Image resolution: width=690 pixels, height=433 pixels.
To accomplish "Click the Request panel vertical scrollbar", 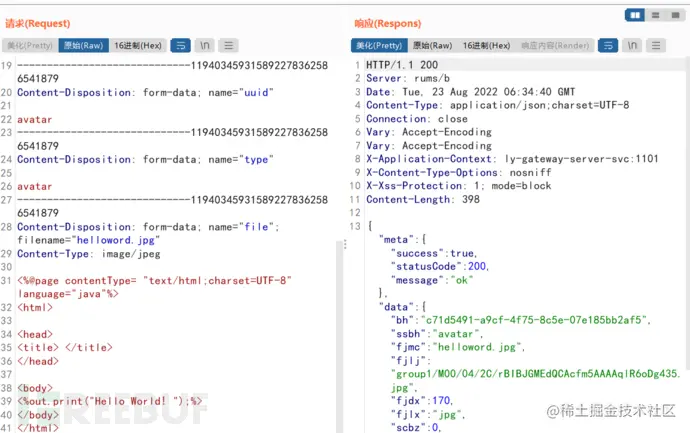I will point(339,337).
